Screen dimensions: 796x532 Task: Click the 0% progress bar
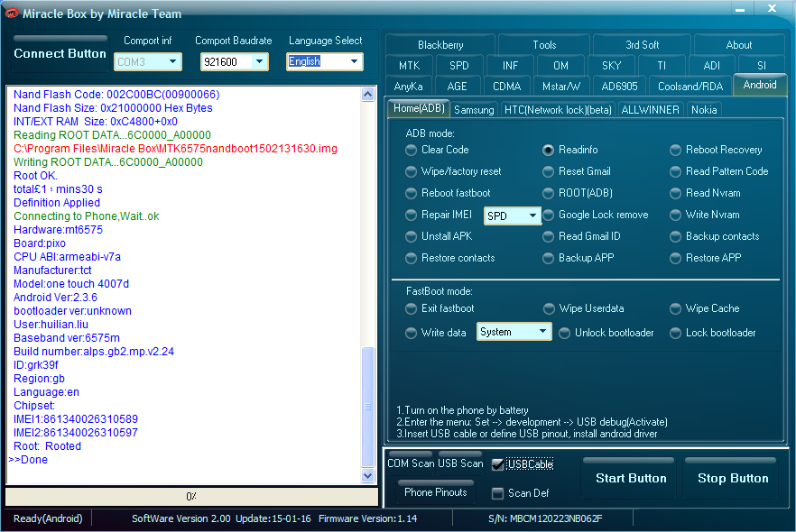191,497
